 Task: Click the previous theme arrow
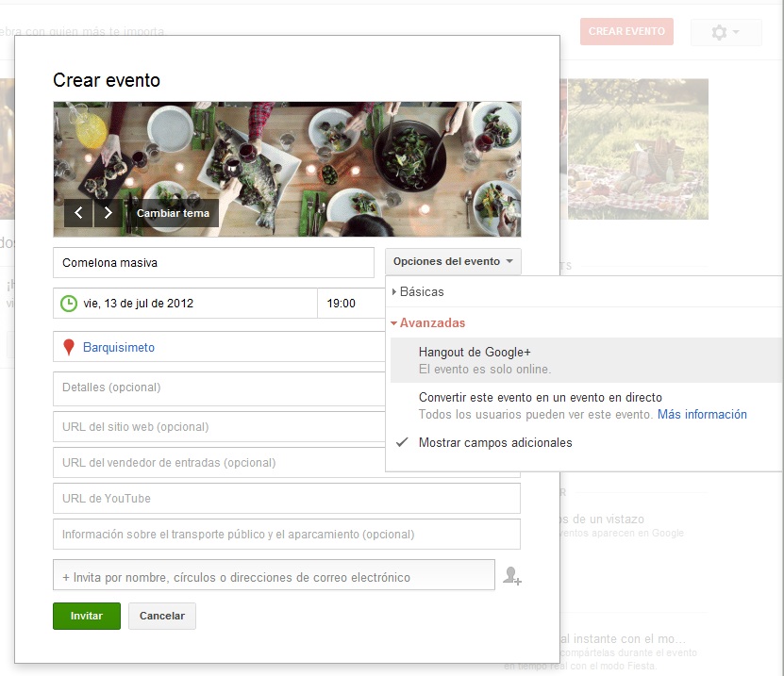tap(79, 213)
